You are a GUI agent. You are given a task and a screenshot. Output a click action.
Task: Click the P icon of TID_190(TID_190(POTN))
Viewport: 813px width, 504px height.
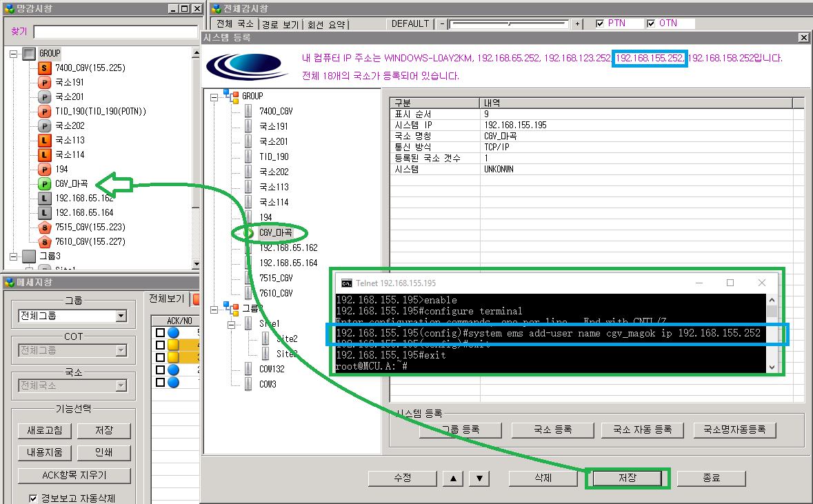click(45, 112)
